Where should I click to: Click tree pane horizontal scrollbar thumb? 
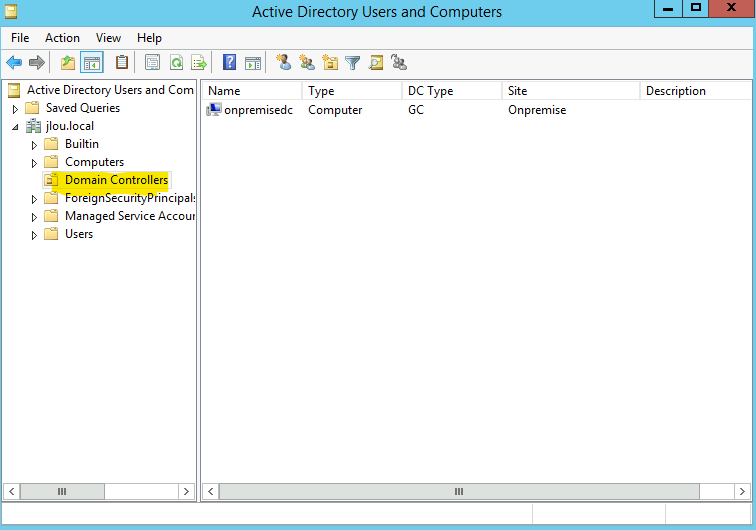pyautogui.click(x=62, y=491)
